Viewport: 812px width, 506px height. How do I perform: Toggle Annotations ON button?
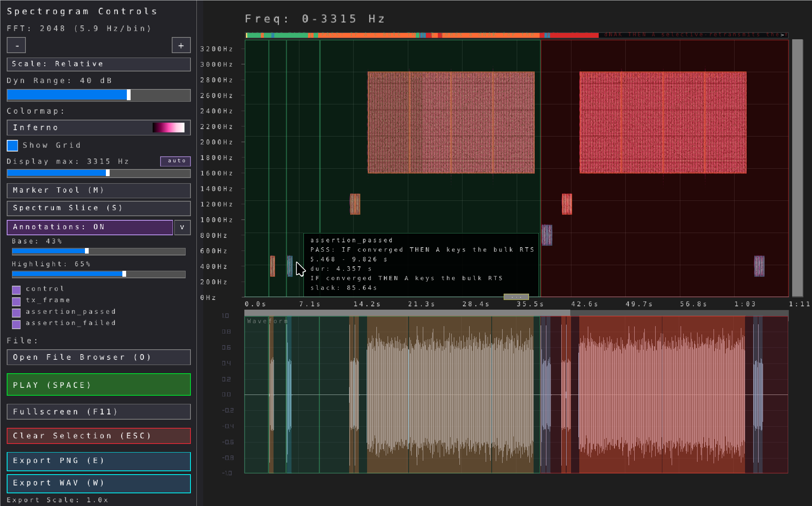click(x=90, y=227)
